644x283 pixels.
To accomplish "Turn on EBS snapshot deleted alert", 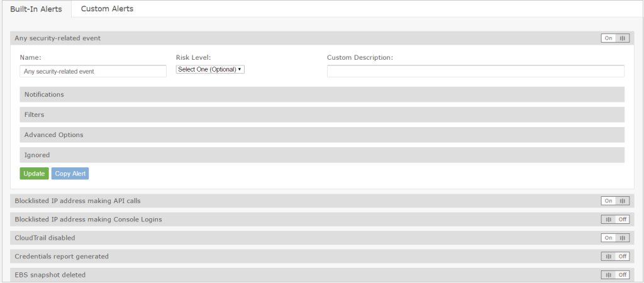I will pos(614,275).
